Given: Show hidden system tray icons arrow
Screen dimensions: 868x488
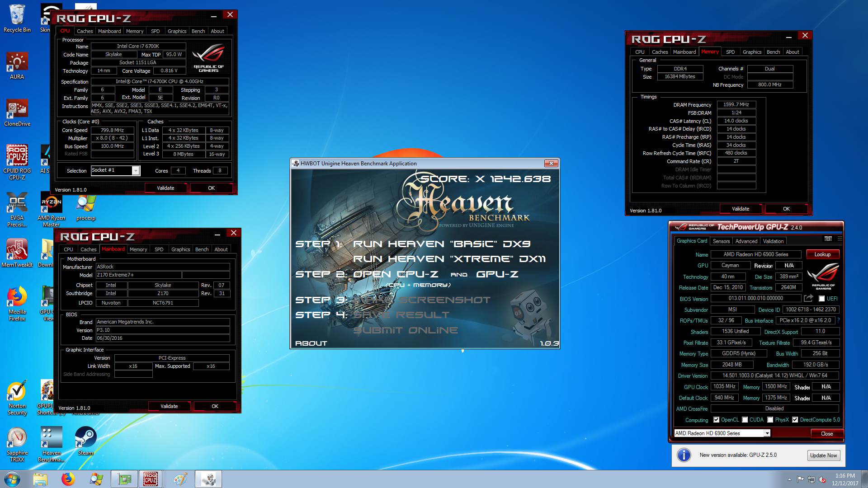Looking at the screenshot, I should point(789,479).
